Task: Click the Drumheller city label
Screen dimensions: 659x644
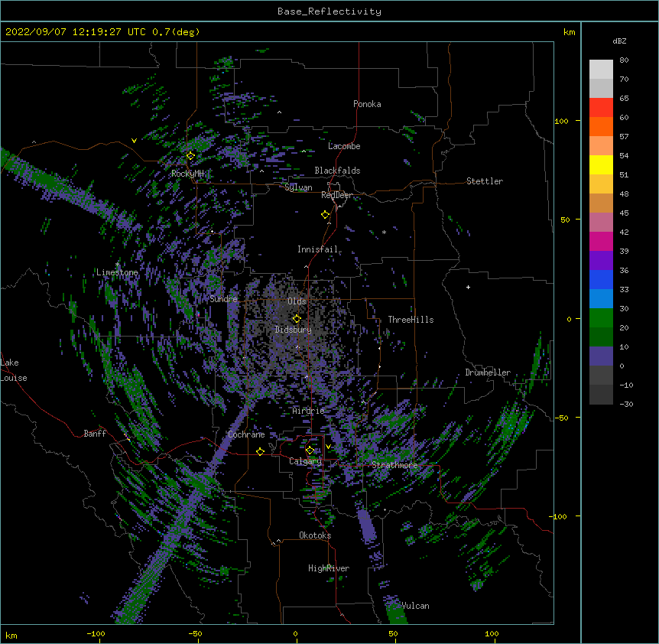Action: click(x=488, y=372)
